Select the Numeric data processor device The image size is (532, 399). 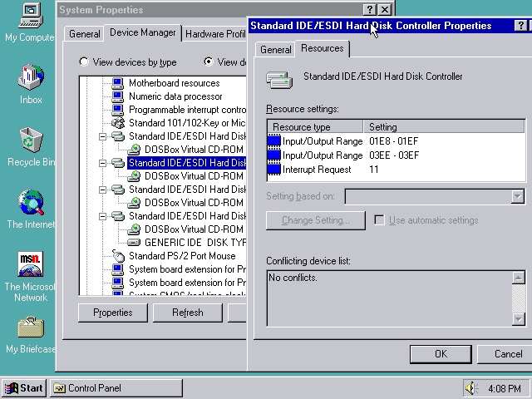tap(175, 96)
